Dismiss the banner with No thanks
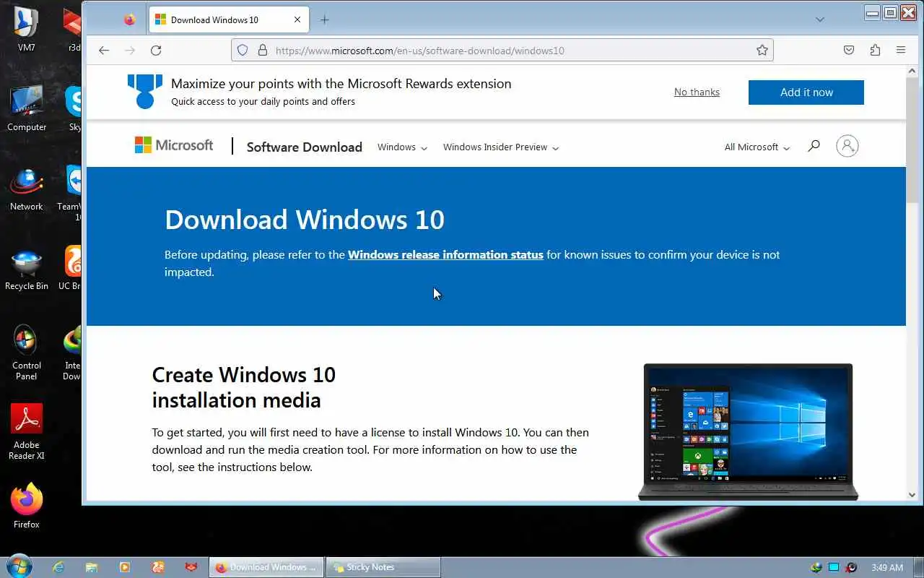This screenshot has height=578, width=924. (697, 92)
